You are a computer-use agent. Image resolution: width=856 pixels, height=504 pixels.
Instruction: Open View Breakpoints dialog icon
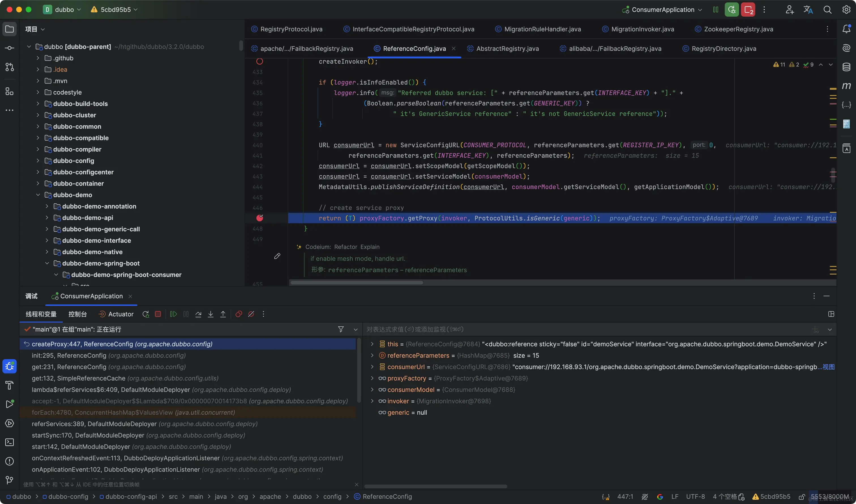click(239, 314)
